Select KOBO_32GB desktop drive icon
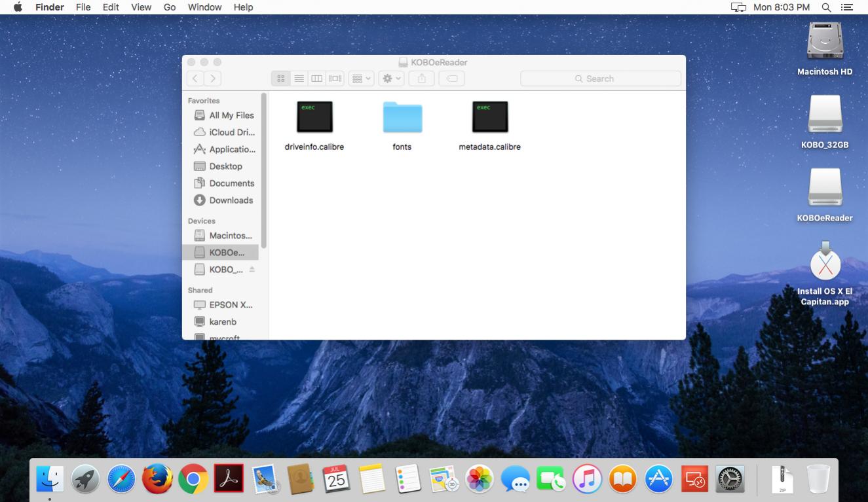868x502 pixels. pyautogui.click(x=825, y=122)
